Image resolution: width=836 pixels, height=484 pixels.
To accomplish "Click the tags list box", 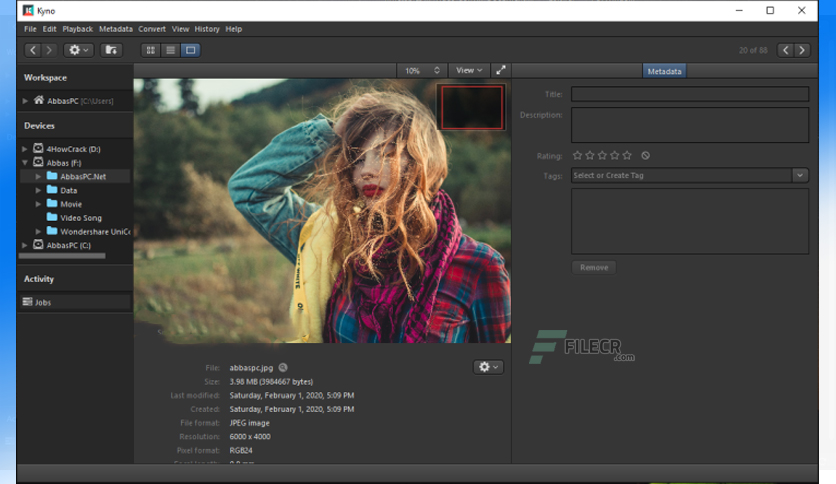I will 690,221.
